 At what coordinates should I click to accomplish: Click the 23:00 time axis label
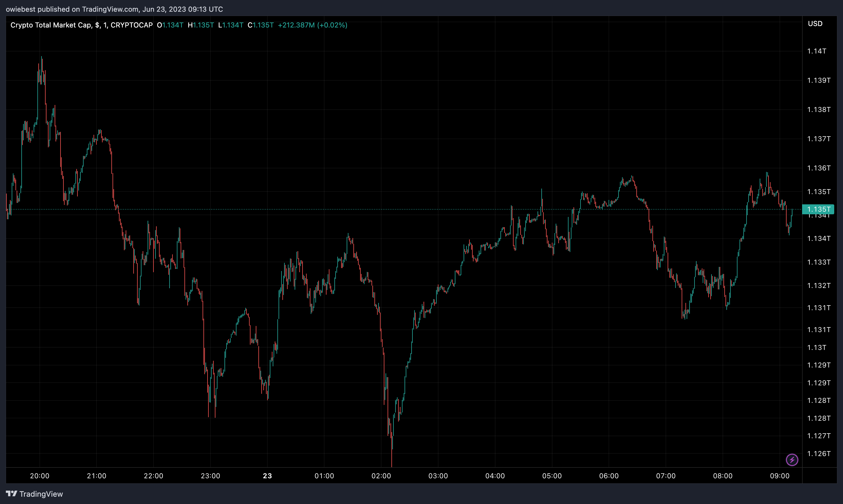tap(210, 476)
